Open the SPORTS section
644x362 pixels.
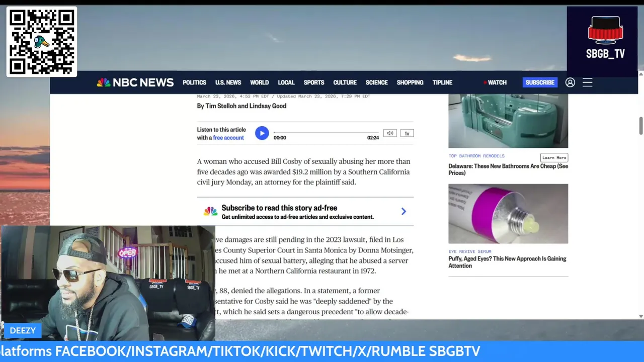click(x=314, y=82)
